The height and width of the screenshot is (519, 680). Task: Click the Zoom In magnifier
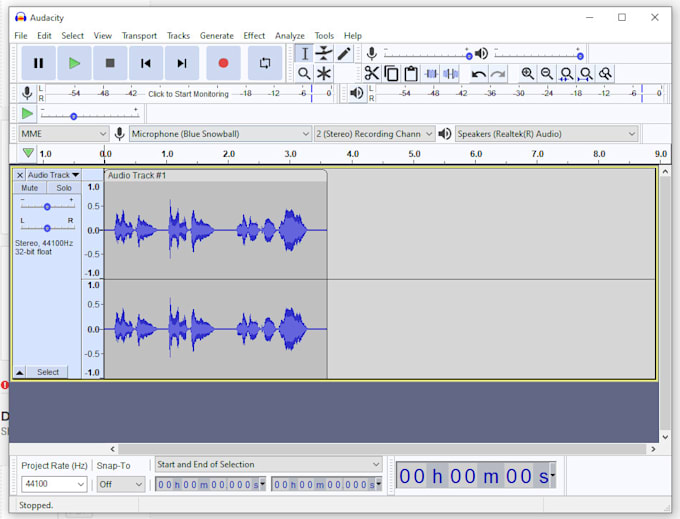click(527, 73)
